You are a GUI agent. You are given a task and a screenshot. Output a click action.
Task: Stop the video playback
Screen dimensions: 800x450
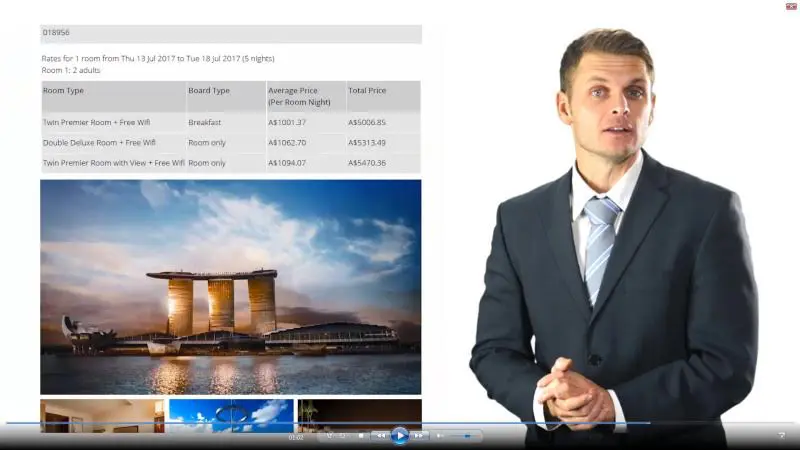(361, 436)
